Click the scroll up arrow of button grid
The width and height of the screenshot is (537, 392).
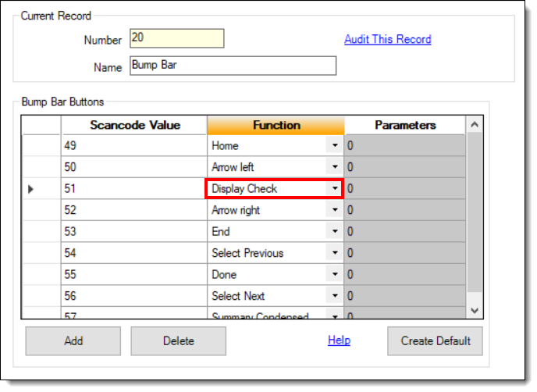pyautogui.click(x=475, y=125)
